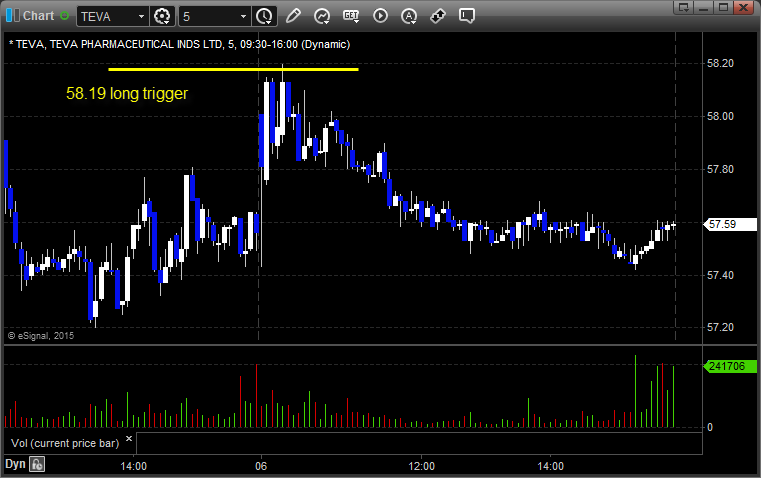The height and width of the screenshot is (478, 761).
Task: Click the 'Vol (current price bar)' label
Action: pos(65,443)
